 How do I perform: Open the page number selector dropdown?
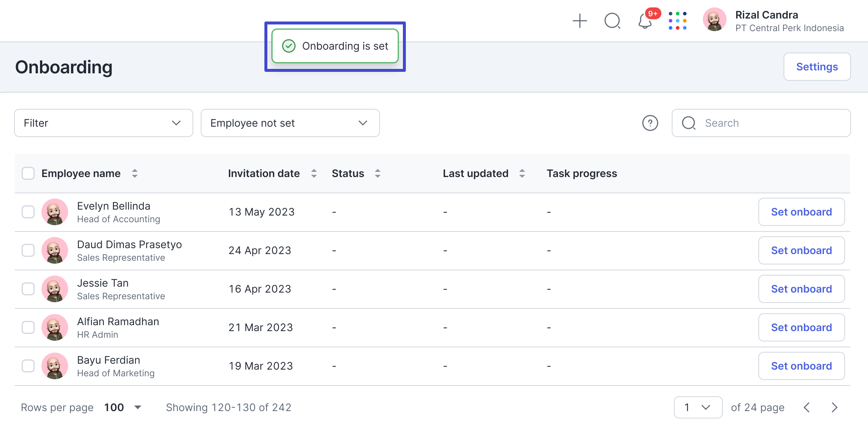coord(698,407)
